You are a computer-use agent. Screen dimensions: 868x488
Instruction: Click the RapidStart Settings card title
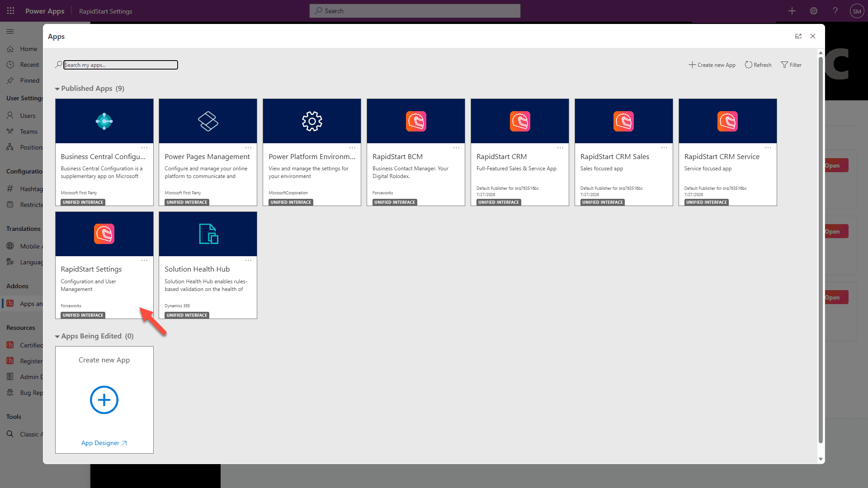(x=91, y=269)
